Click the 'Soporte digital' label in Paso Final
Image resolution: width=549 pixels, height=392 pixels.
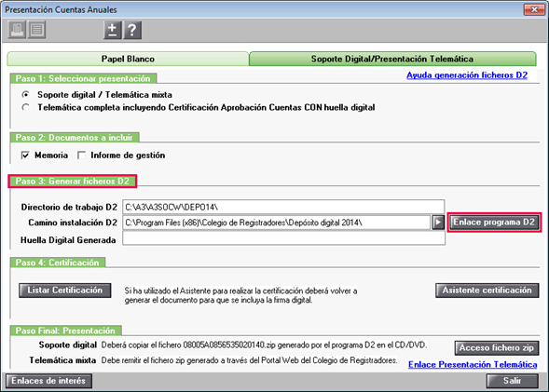click(67, 345)
